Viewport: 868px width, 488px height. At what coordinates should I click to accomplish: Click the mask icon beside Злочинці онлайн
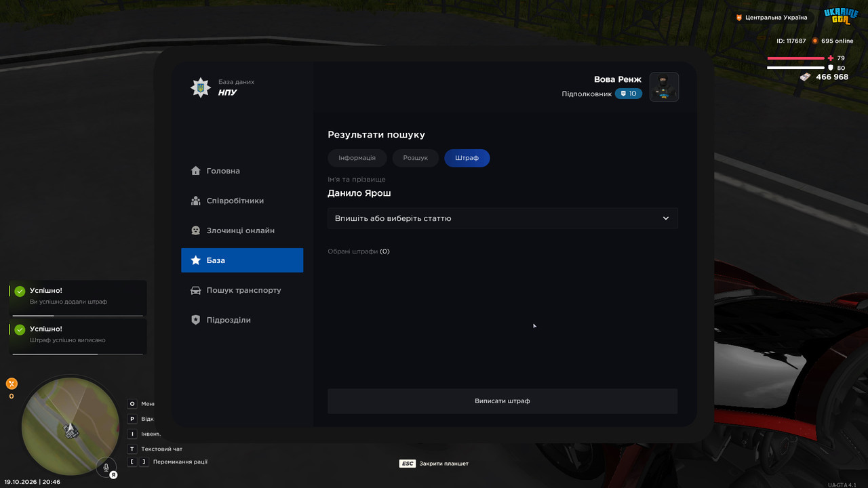[x=196, y=230]
